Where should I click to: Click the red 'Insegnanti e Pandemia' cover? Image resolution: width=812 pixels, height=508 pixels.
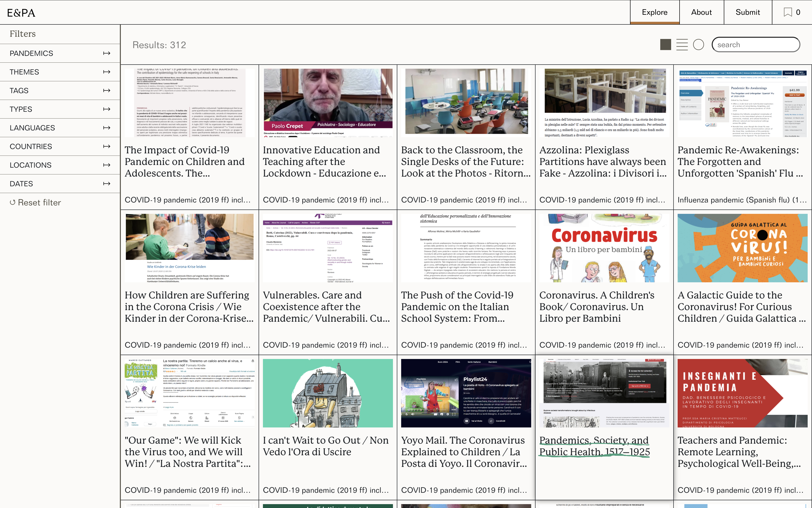click(742, 393)
